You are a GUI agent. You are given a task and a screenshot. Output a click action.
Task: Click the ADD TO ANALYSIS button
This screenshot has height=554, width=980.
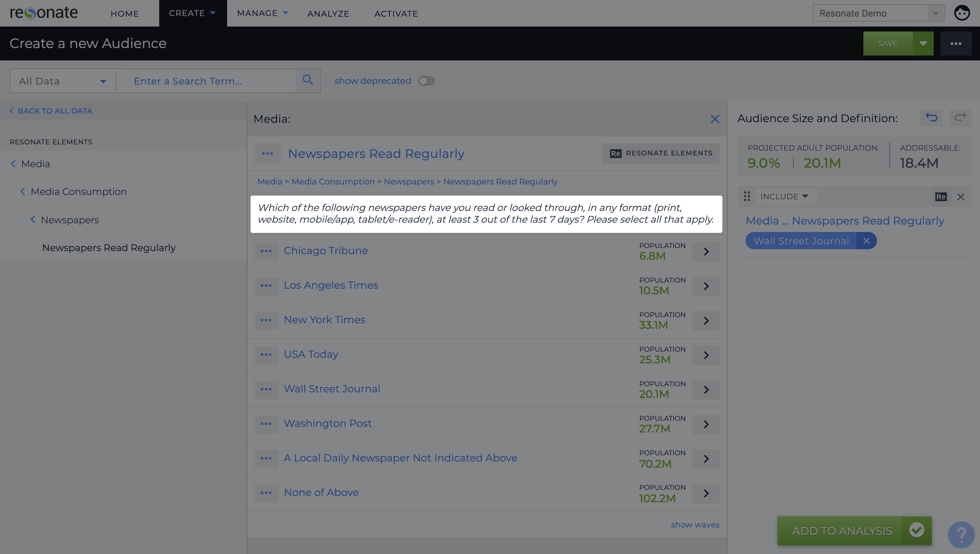click(843, 531)
